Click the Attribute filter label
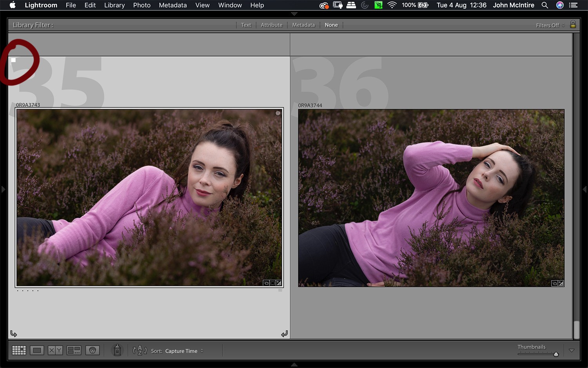Image resolution: width=588 pixels, height=368 pixels. 271,25
